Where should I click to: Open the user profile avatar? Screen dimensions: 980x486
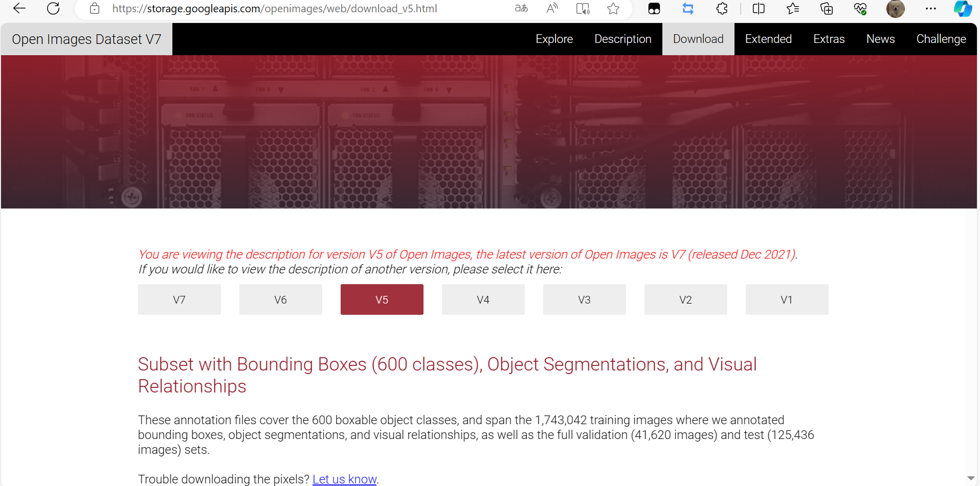[895, 9]
